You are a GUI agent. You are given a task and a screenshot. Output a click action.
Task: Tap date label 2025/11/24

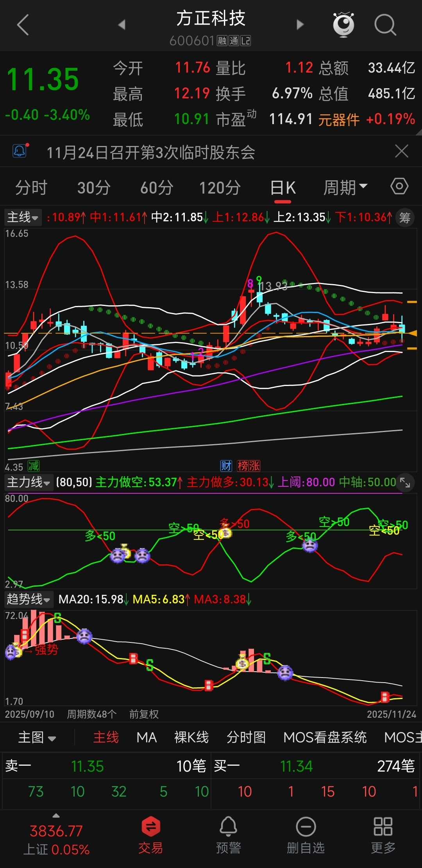[392, 714]
